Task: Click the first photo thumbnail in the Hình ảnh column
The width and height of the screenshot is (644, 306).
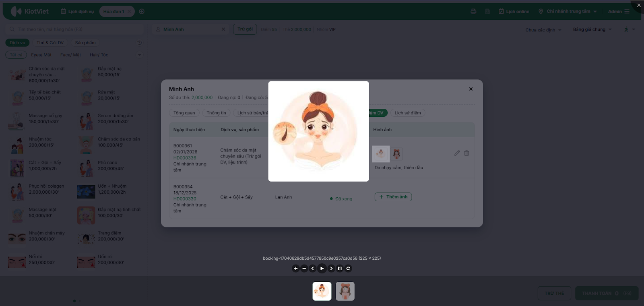Action: pyautogui.click(x=381, y=153)
